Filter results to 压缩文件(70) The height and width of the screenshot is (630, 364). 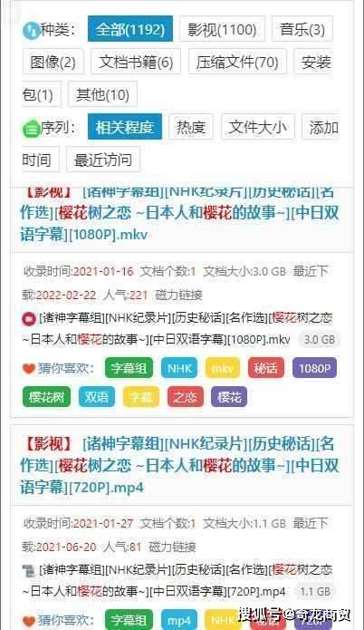click(237, 62)
